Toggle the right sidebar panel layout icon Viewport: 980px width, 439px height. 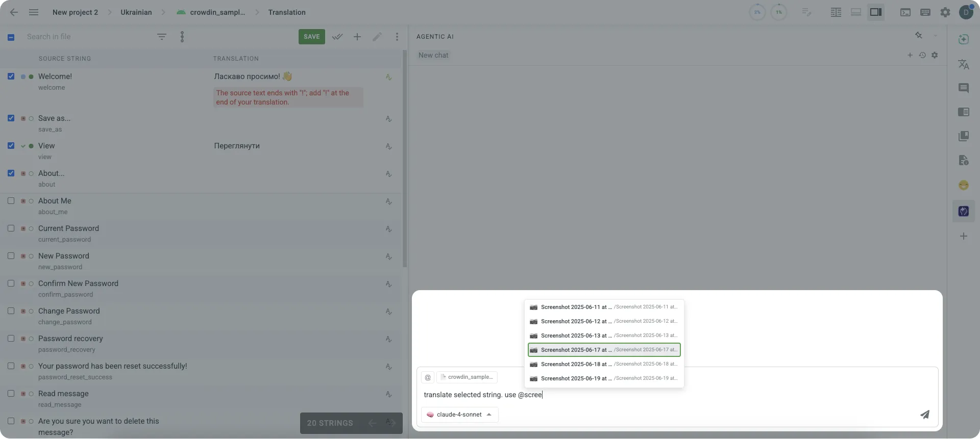(x=876, y=12)
